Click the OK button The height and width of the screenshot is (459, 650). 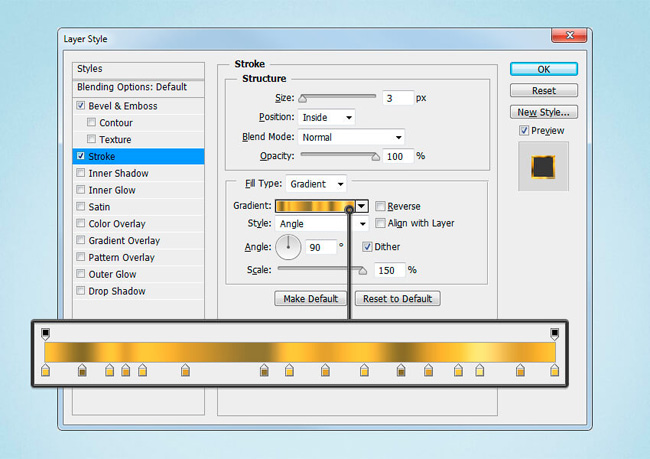click(543, 69)
